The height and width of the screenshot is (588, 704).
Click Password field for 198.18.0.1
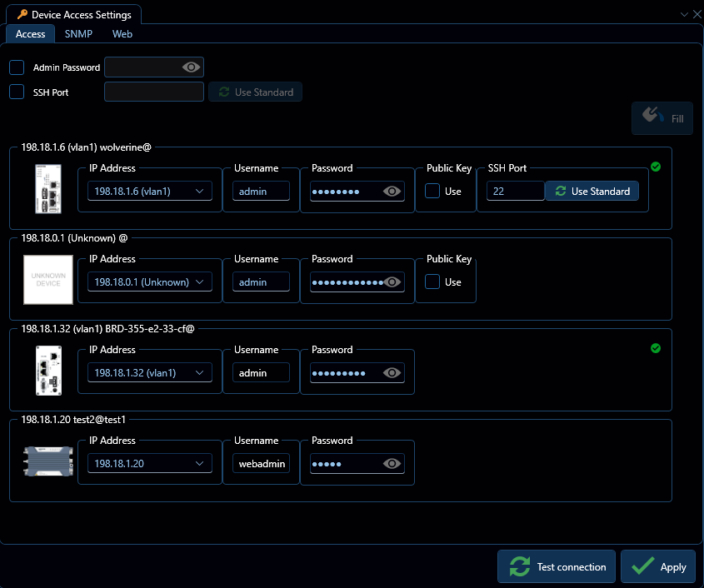point(357,282)
